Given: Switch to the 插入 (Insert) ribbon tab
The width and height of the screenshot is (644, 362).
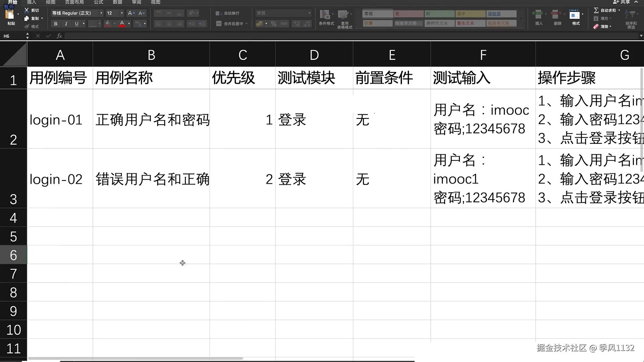Looking at the screenshot, I should [32, 2].
